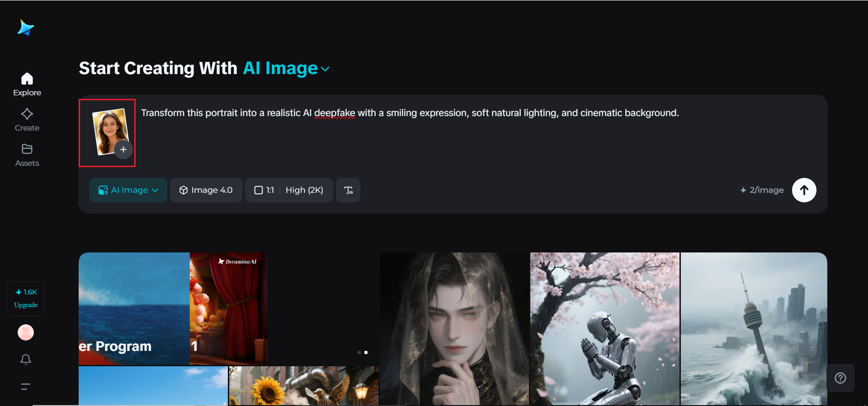Expand the sidebar menu lines icon
This screenshot has width=868, height=406.
(26, 387)
